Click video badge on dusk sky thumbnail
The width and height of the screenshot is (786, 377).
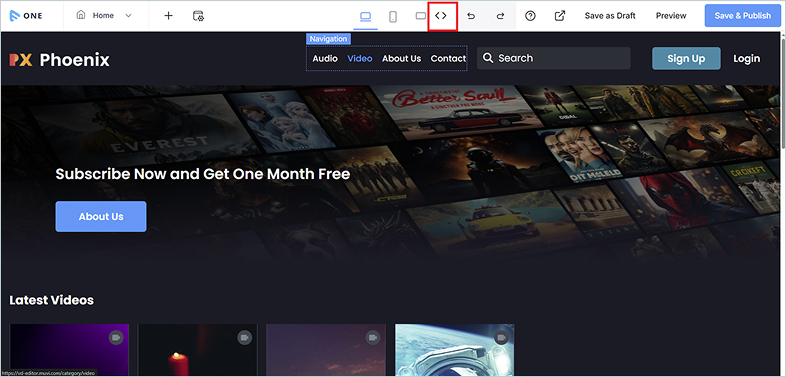click(x=372, y=338)
